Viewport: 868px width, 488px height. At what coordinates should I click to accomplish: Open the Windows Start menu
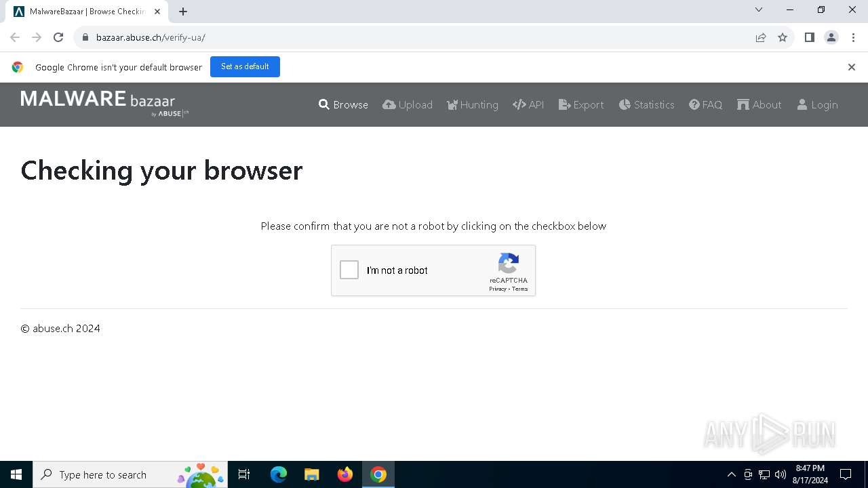pos(16,474)
